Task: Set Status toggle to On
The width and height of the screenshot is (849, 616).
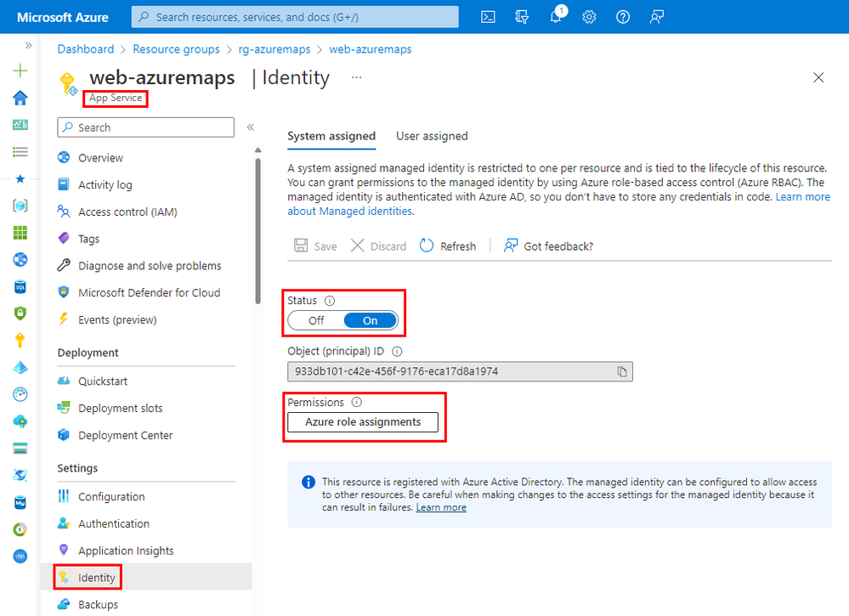Action: coord(371,320)
